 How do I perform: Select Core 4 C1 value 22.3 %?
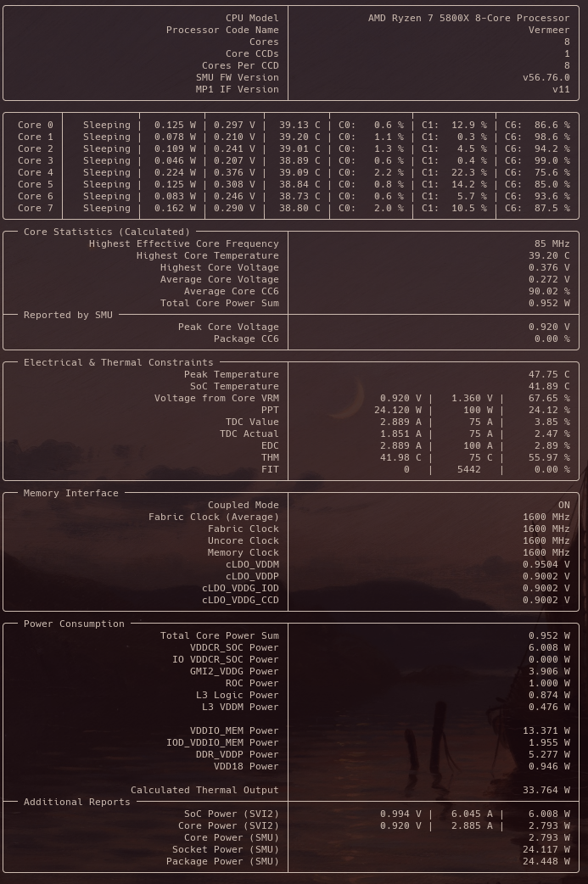pyautogui.click(x=469, y=172)
